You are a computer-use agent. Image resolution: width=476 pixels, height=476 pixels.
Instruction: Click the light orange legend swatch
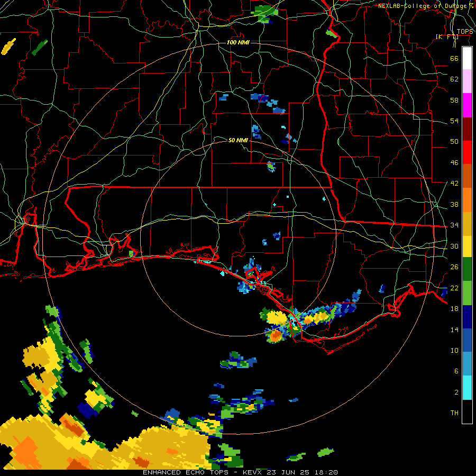tap(467, 199)
